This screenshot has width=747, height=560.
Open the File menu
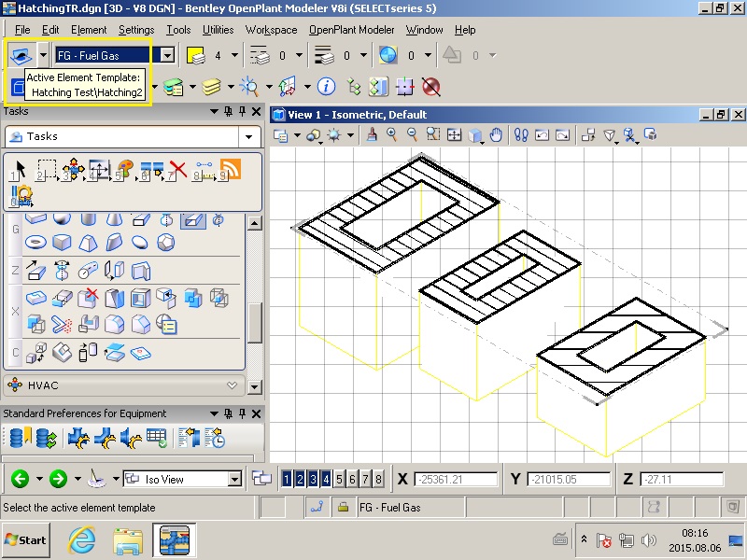click(x=22, y=30)
